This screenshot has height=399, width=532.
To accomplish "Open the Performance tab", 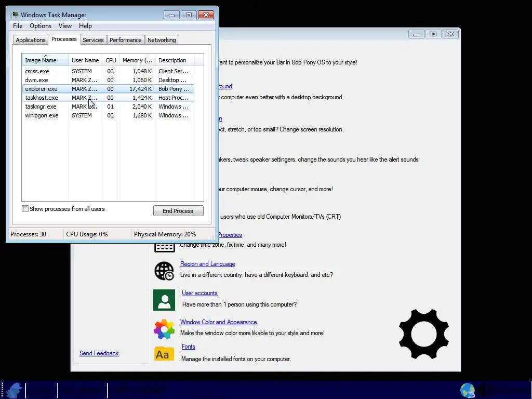I will (x=125, y=39).
